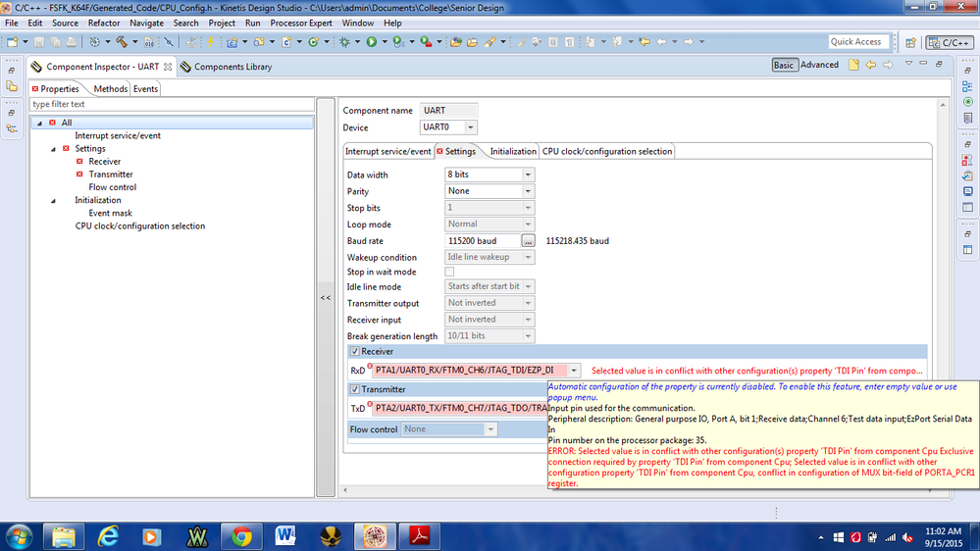Click the Print toolbar icon
Screen dimensions: 980x551
pyautogui.click(x=72, y=42)
